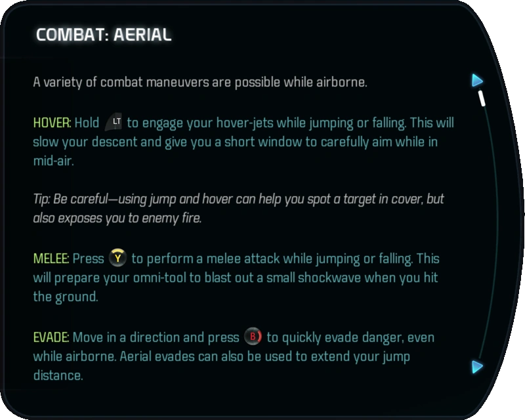
Task: Click "mid-air." ending the hover description
Action: tap(53, 161)
